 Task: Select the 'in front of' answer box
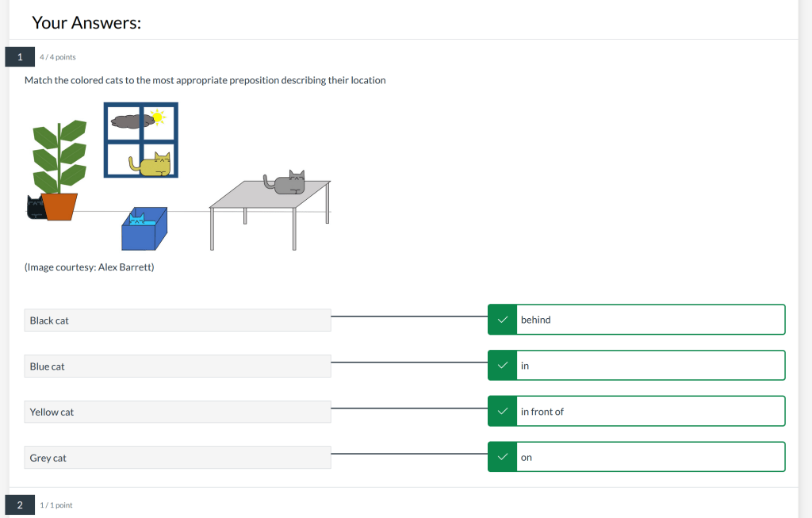[649, 412]
